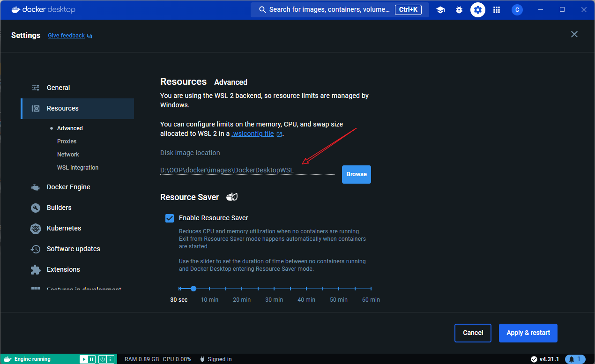This screenshot has height=364, width=595.
Task: Click the Settings gear icon in header
Action: (x=478, y=10)
